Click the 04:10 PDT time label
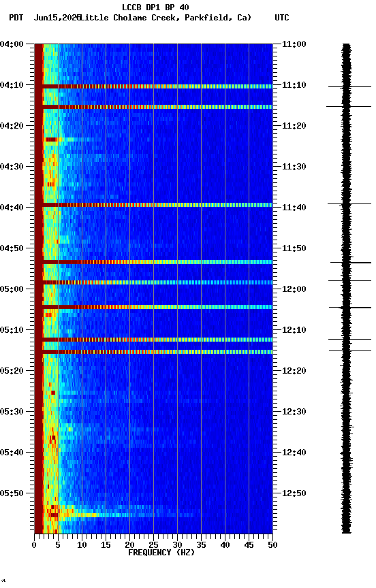The image size is (376, 588). point(12,85)
